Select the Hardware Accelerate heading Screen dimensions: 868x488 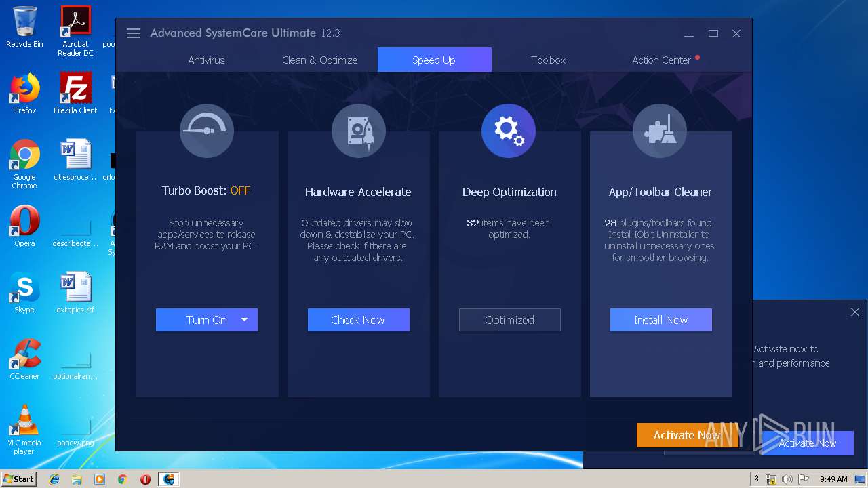click(x=358, y=192)
